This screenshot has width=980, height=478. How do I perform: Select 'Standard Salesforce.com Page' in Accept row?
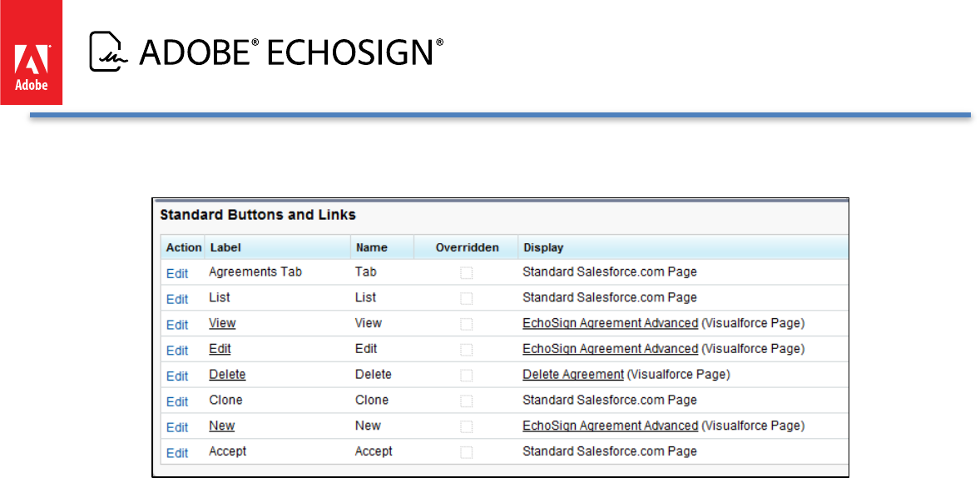609,451
